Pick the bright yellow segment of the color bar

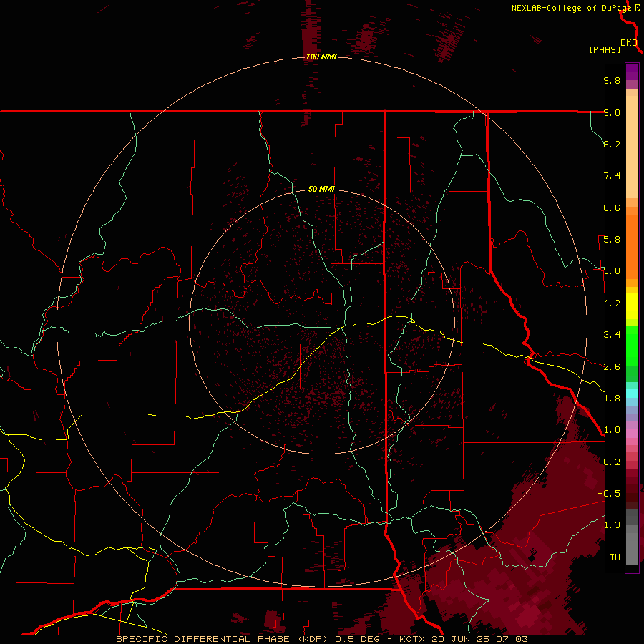(632, 306)
